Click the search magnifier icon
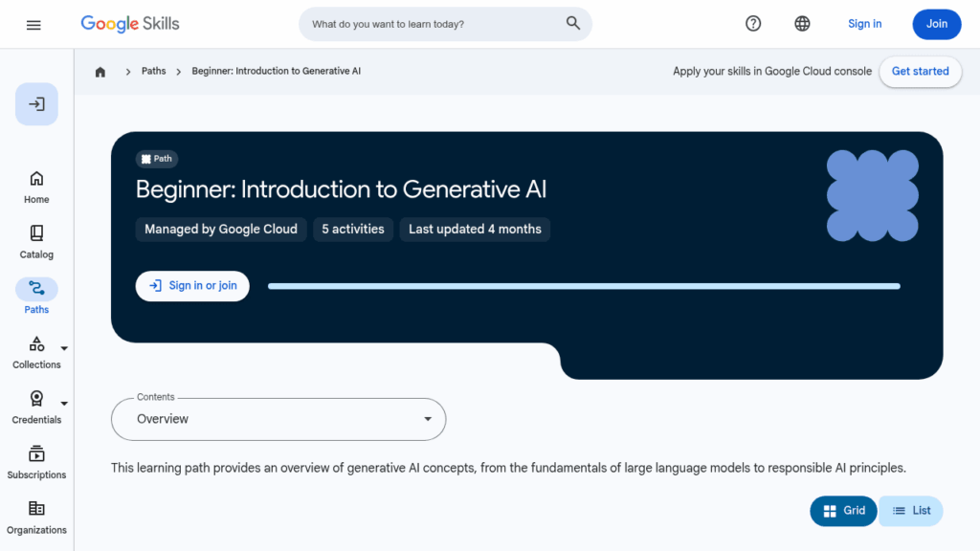This screenshot has height=551, width=980. click(573, 24)
